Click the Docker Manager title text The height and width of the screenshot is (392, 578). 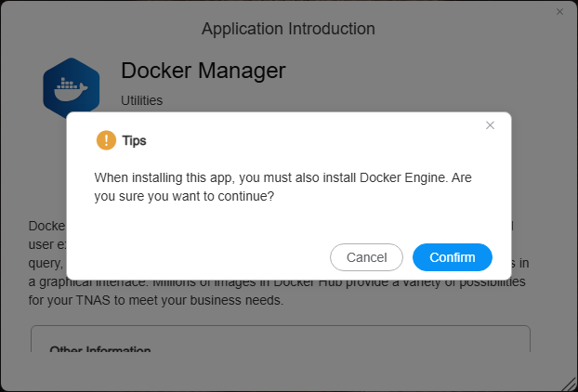click(x=204, y=71)
